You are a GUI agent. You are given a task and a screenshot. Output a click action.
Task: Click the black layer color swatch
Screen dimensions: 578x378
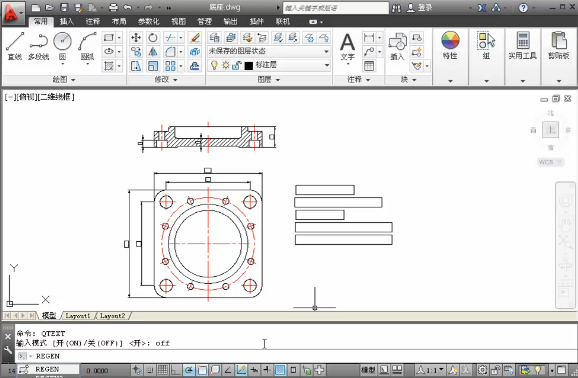click(x=249, y=66)
